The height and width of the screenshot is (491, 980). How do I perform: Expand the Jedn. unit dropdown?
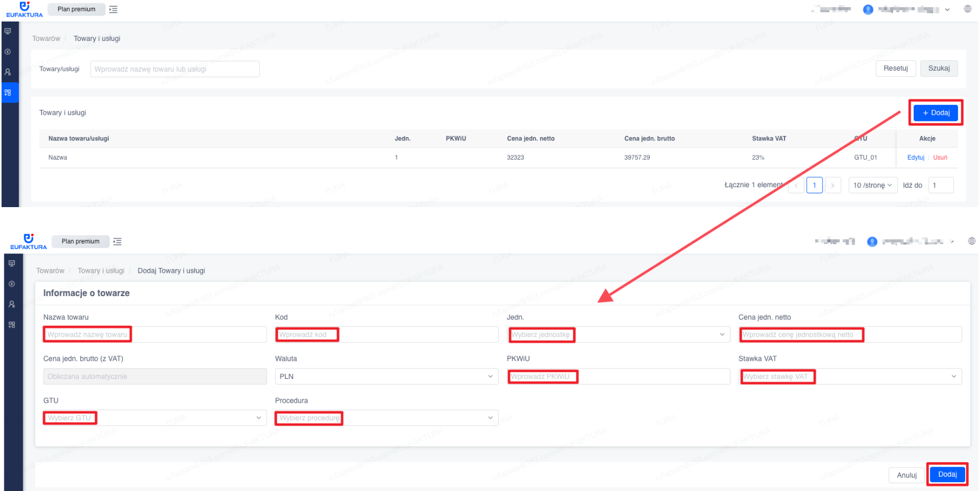618,335
